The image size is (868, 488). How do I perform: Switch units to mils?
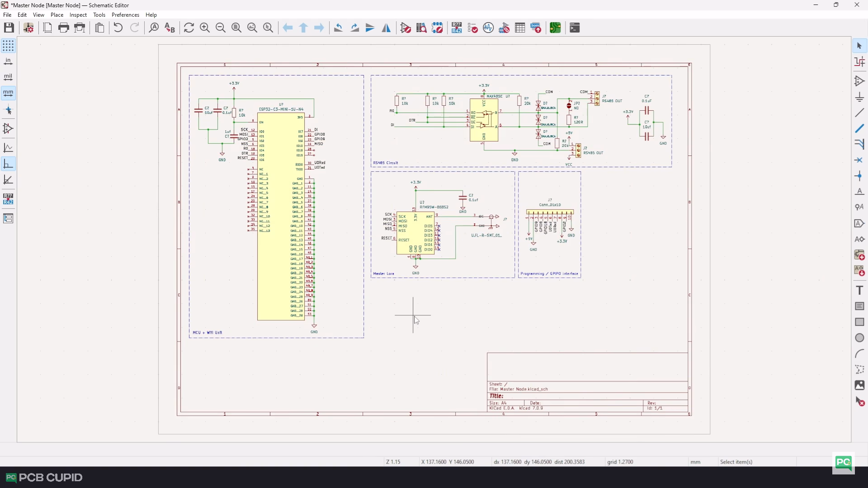click(8, 77)
